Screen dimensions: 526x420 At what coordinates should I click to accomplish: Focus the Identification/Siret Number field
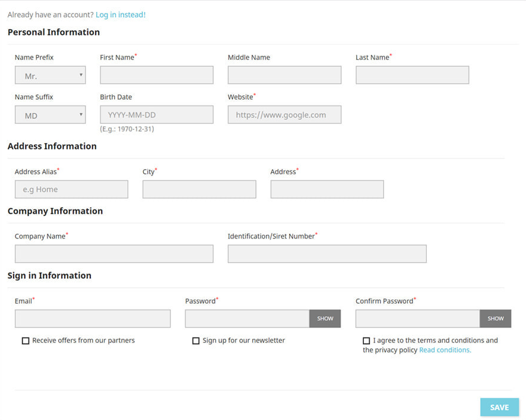click(x=327, y=254)
